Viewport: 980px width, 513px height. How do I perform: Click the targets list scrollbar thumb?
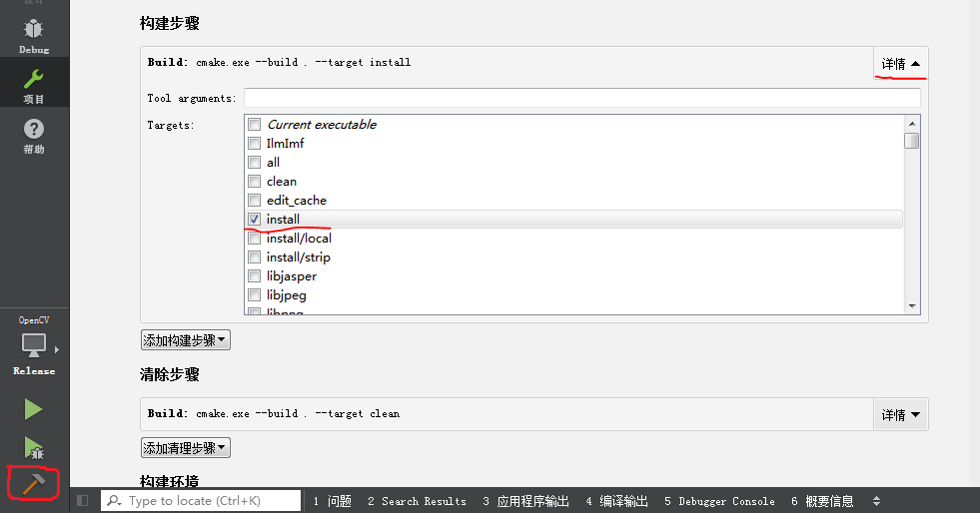[912, 141]
